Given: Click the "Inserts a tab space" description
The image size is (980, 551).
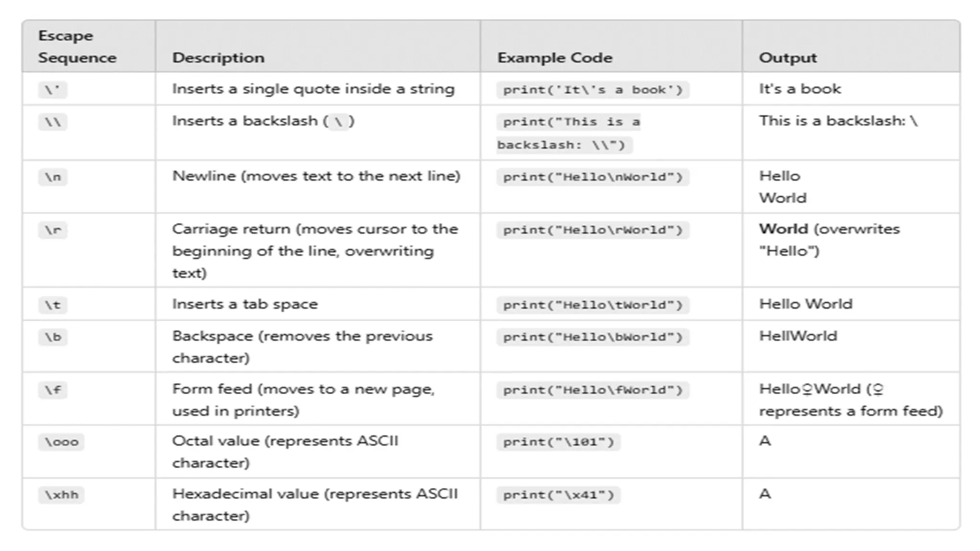Looking at the screenshot, I should pos(245,304).
